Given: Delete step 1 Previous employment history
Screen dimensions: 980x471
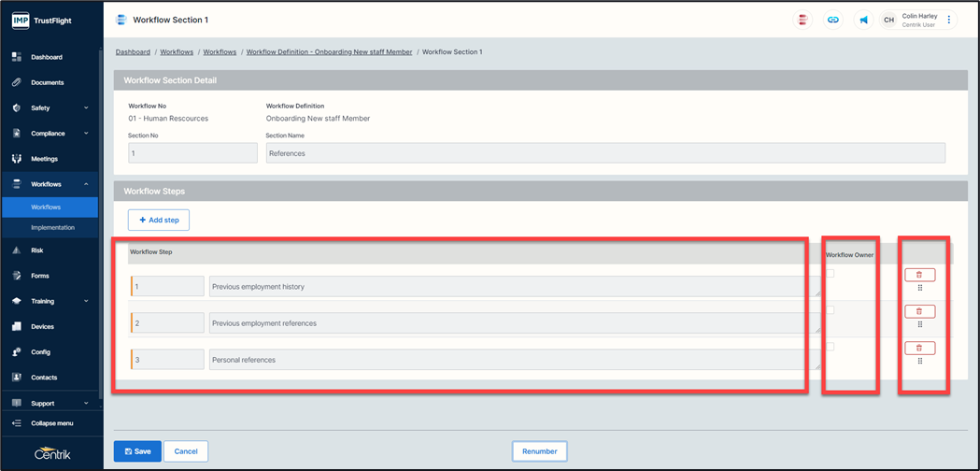Looking at the screenshot, I should pyautogui.click(x=919, y=275).
